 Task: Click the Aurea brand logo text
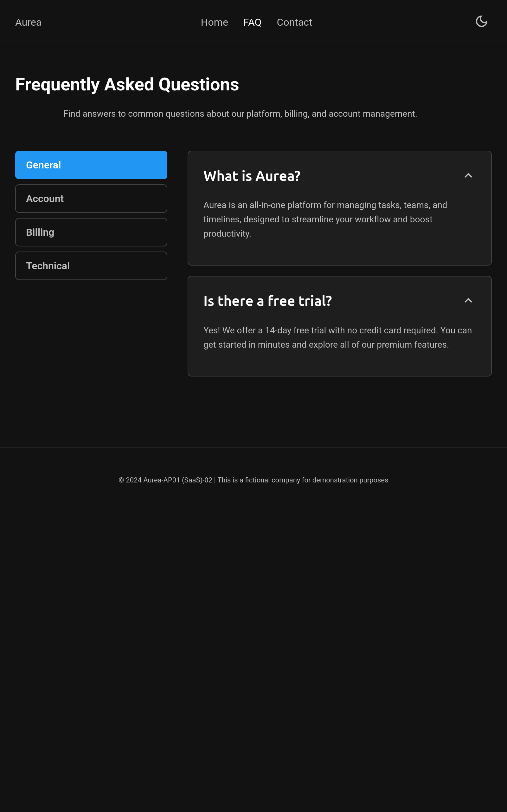pyautogui.click(x=29, y=23)
